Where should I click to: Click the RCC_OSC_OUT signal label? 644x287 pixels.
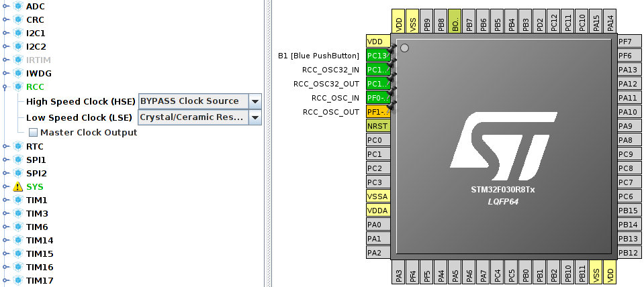coord(331,112)
